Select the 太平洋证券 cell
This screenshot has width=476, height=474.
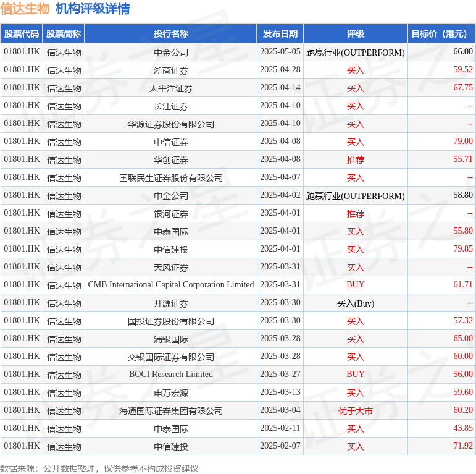[x=171, y=88]
